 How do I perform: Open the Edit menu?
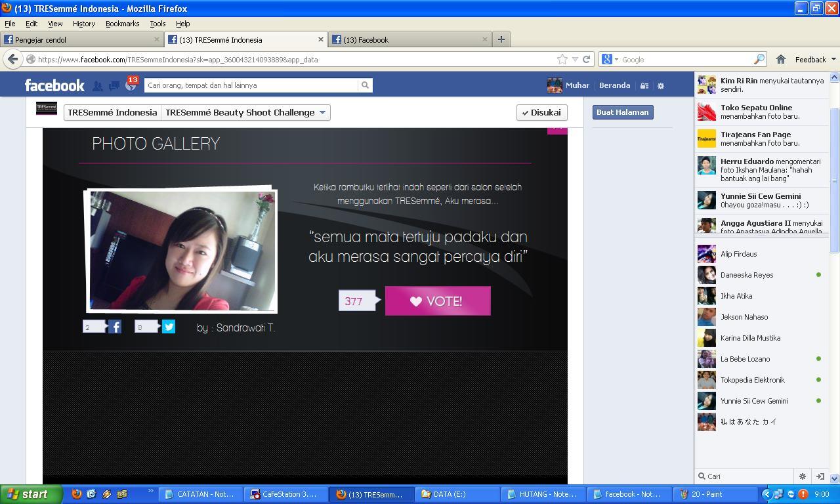click(x=31, y=24)
